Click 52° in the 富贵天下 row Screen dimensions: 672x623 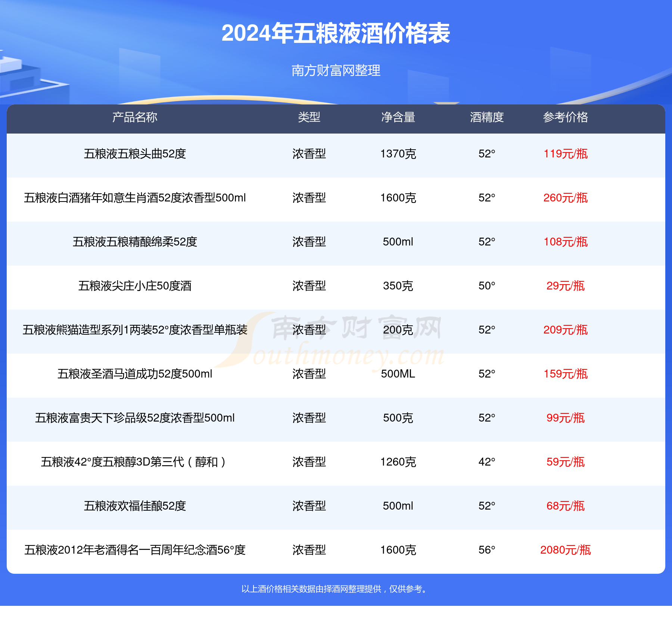pyautogui.click(x=487, y=418)
